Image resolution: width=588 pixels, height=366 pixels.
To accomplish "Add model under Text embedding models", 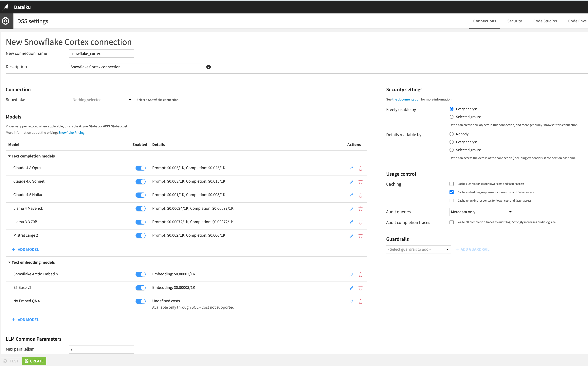I will pos(25,320).
